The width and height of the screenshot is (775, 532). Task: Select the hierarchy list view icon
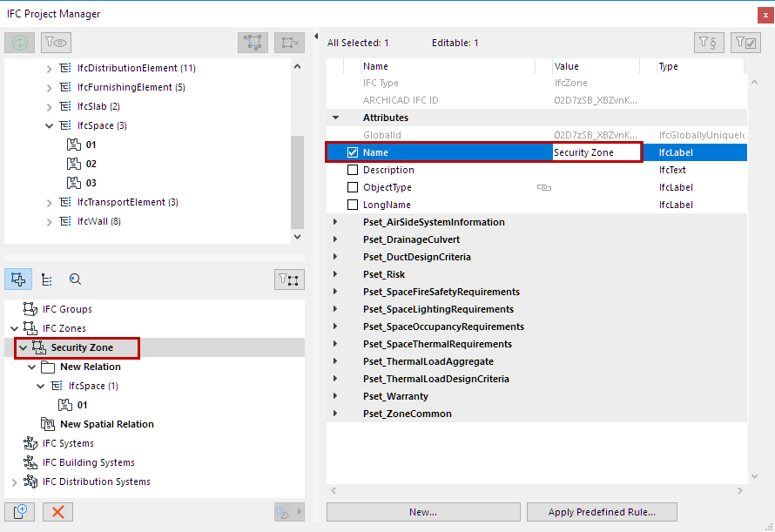click(x=48, y=279)
